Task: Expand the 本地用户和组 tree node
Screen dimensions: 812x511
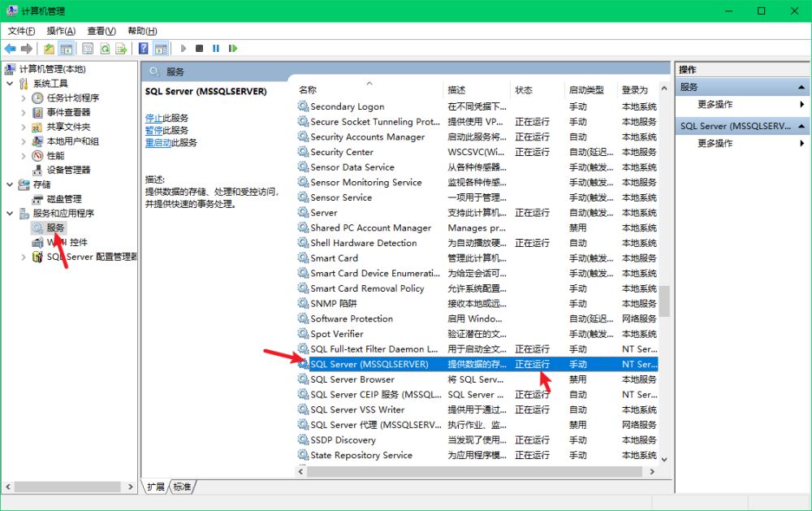Action: tap(24, 141)
